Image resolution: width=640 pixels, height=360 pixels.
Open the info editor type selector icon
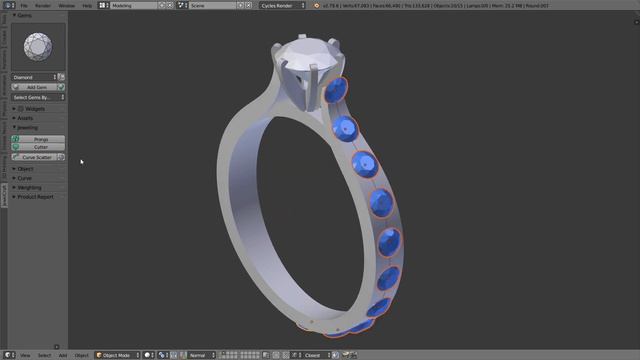[x=9, y=5]
